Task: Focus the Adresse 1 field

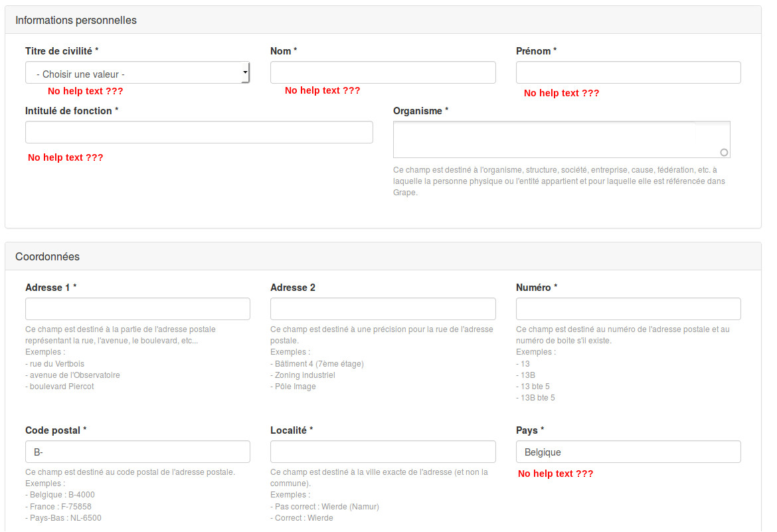Action: point(137,309)
